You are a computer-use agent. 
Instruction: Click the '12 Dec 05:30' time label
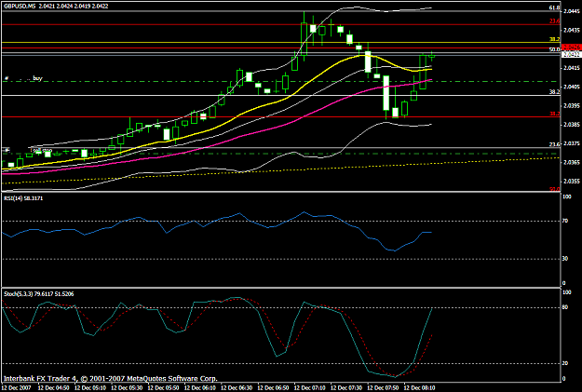(x=127, y=388)
